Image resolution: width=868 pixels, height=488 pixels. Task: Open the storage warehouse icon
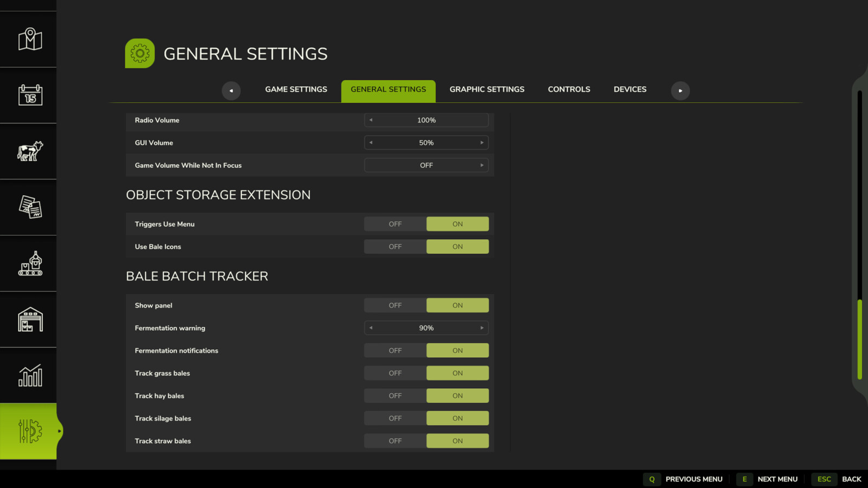30,319
